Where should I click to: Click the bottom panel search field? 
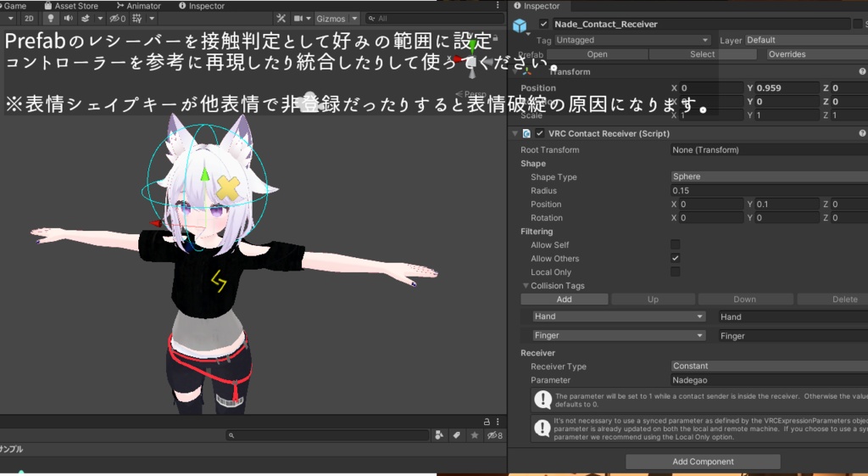coord(328,435)
